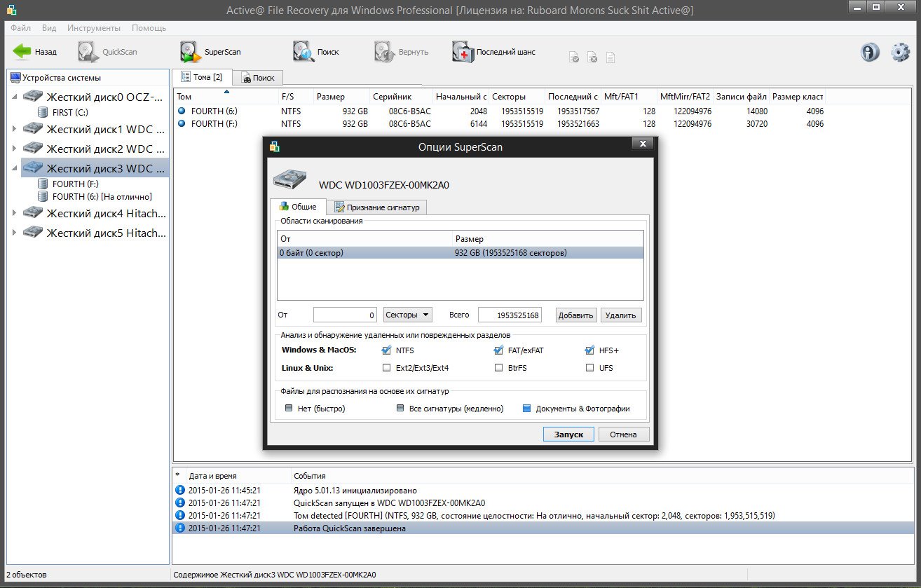Screen dimensions: 921x588
Task: Open the Инструменты menu
Action: (x=94, y=28)
